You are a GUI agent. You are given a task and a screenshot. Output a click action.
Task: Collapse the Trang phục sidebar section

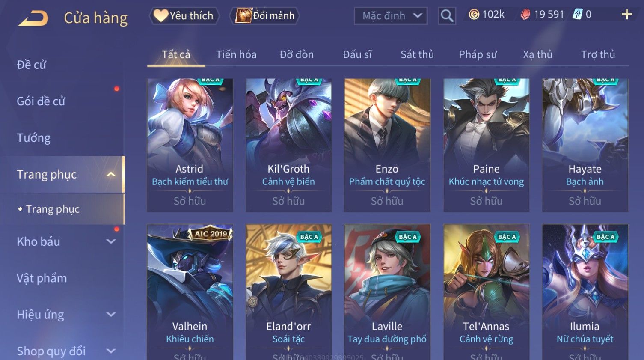111,174
